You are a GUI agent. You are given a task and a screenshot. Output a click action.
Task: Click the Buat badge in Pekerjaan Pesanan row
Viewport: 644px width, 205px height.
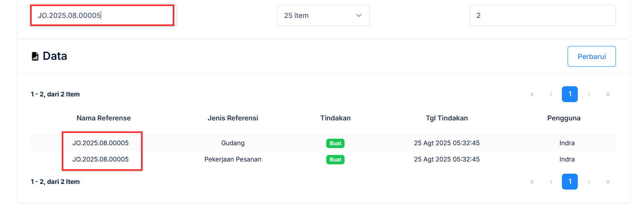335,159
